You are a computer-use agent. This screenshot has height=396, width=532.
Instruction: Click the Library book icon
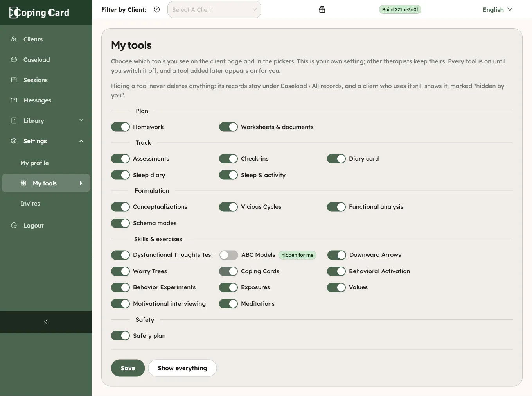pyautogui.click(x=14, y=120)
